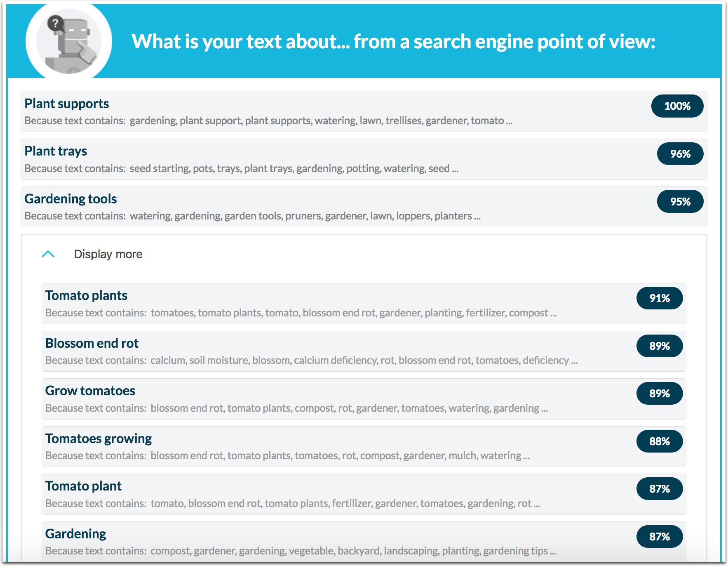Image resolution: width=728 pixels, height=566 pixels.
Task: Open the singular Tomato plant topic
Action: pos(83,486)
